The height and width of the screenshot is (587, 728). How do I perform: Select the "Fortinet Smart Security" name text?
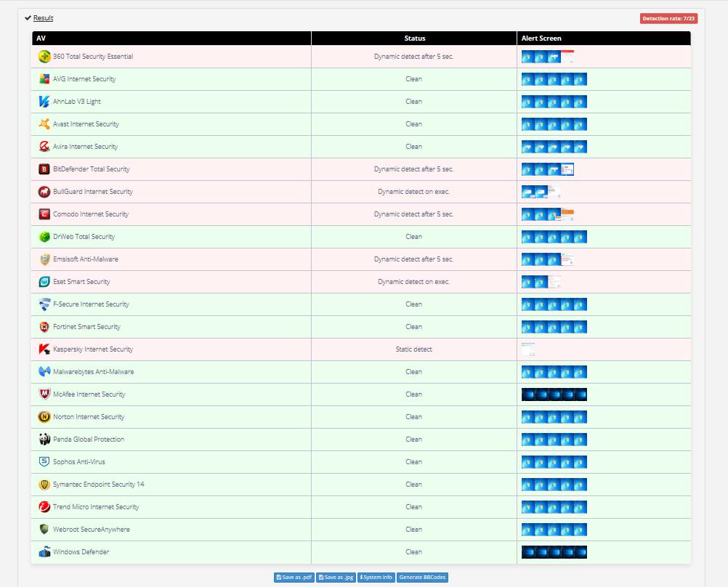(x=86, y=326)
